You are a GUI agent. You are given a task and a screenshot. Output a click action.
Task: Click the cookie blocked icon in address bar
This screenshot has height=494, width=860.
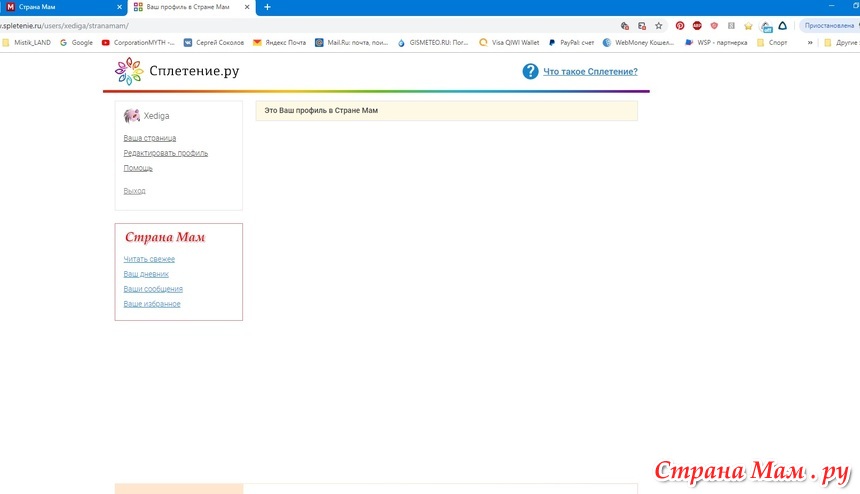pos(624,26)
